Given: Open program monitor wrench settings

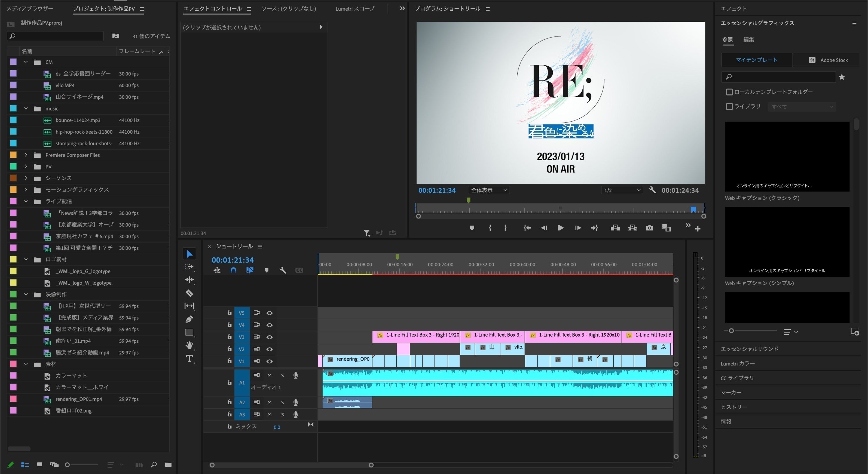Looking at the screenshot, I should pyautogui.click(x=652, y=190).
